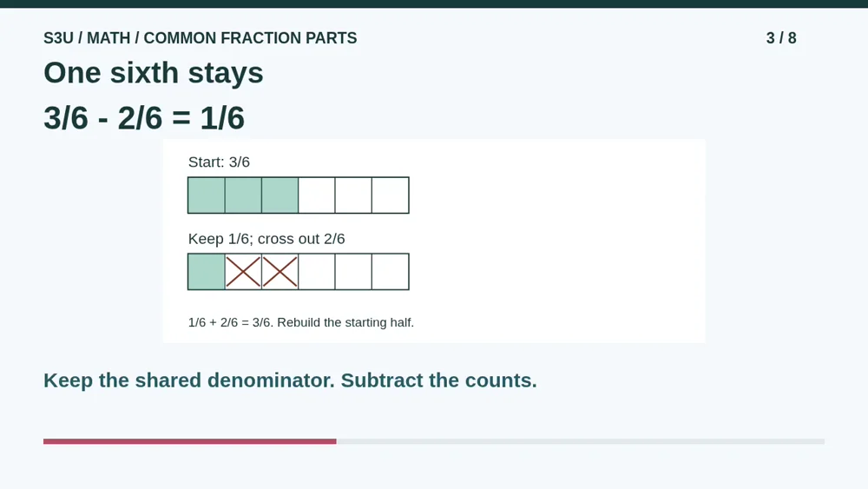Click 'Keep the shared denominator' summary text
Screen dimensions: 868x489
(189, 380)
